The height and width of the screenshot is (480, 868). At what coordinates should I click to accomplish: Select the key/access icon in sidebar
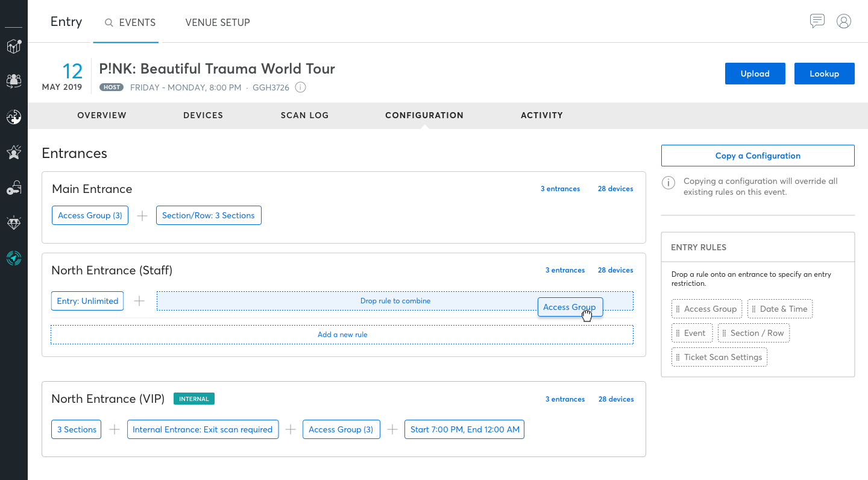[13, 188]
